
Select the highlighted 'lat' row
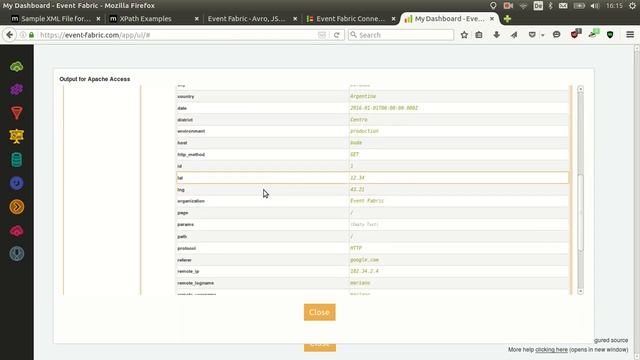pos(372,178)
